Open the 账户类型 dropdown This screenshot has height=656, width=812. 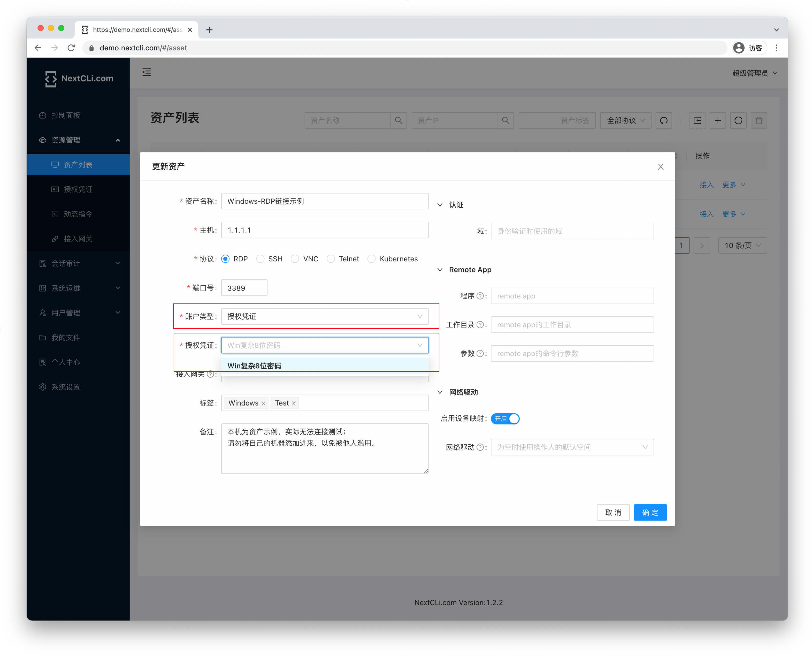click(325, 317)
